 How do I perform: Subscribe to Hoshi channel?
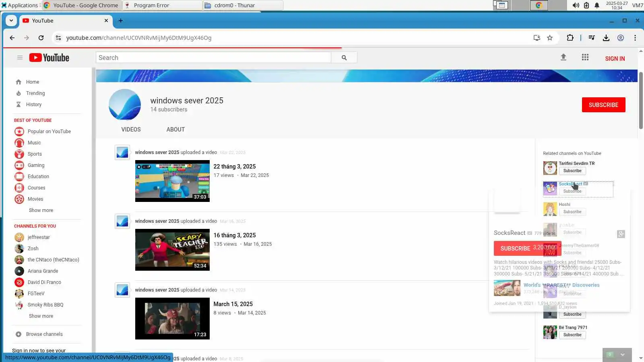click(x=572, y=212)
